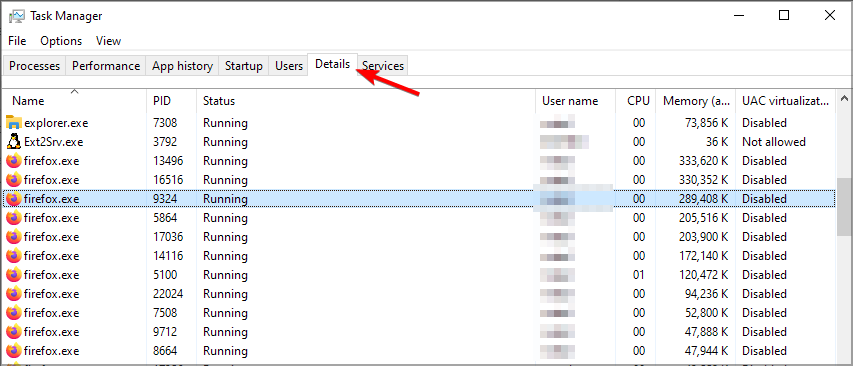Viewport: 853px width, 366px height.
Task: Sort by the User name column header
Action: coord(576,101)
